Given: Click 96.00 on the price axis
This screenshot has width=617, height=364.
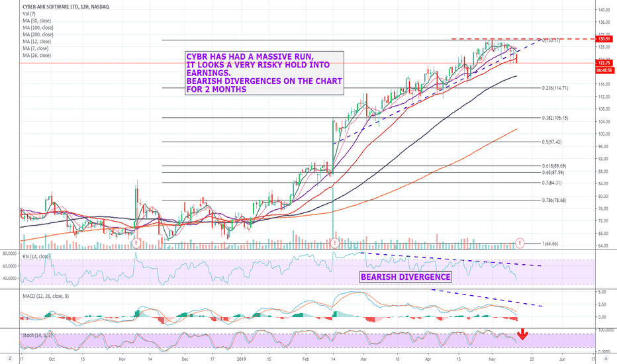Looking at the screenshot, I should point(604,146).
